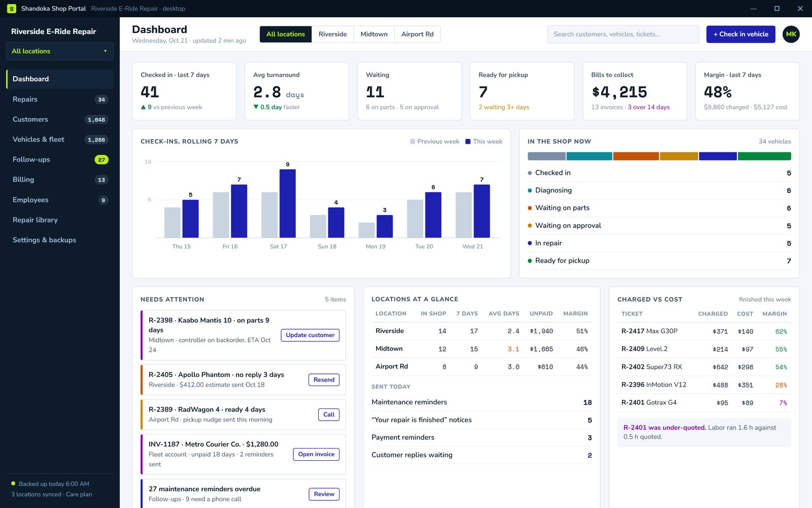This screenshot has width=812, height=508.
Task: Open Dashboard in the sidebar
Action: pos(60,79)
